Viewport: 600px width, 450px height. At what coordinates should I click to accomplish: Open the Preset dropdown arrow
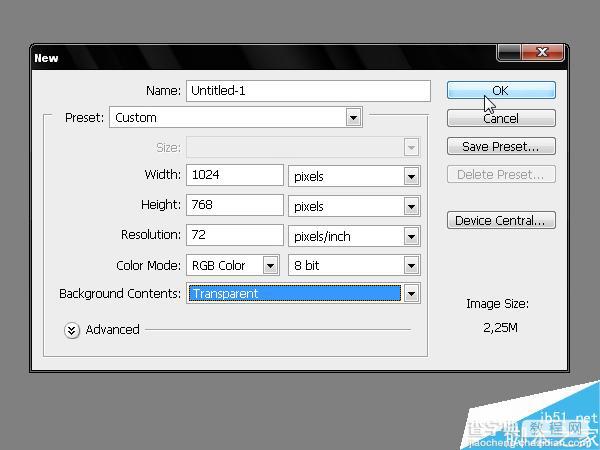point(353,117)
